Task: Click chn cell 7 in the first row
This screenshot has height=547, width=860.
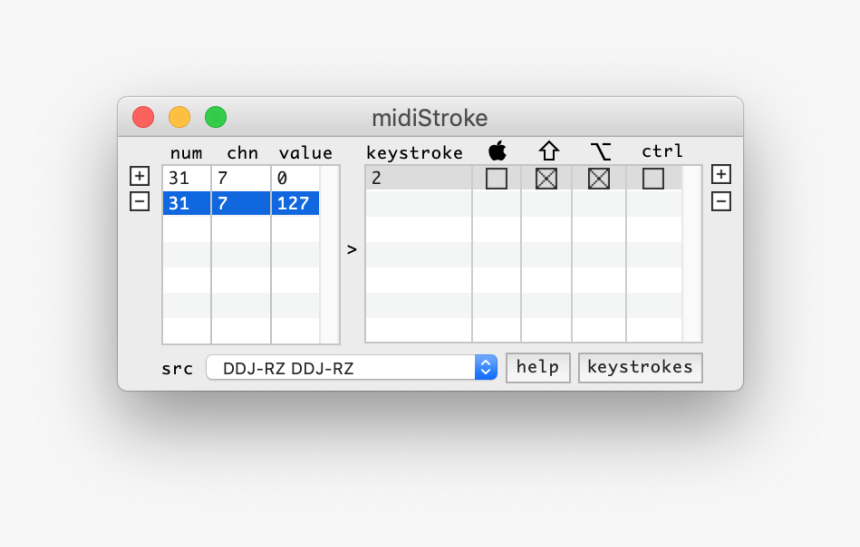Action: (241, 178)
